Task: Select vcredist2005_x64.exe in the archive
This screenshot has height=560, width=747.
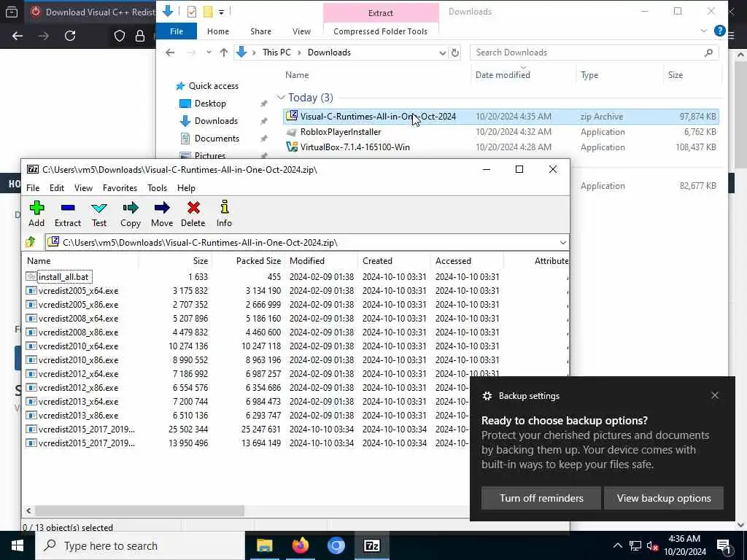Action: (x=78, y=290)
